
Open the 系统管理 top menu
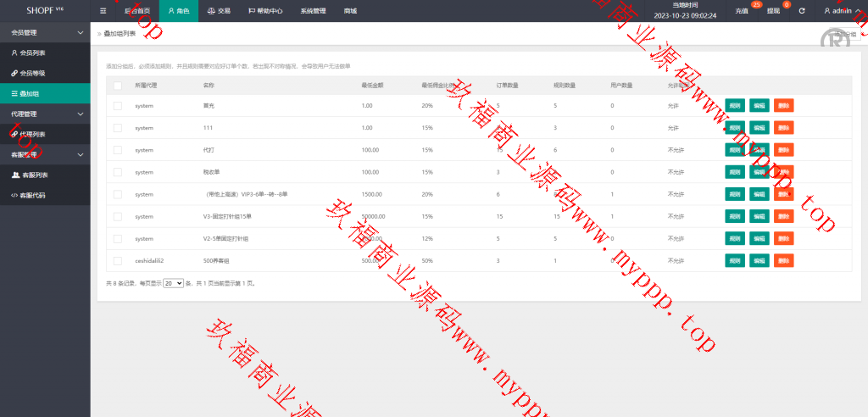tap(313, 11)
